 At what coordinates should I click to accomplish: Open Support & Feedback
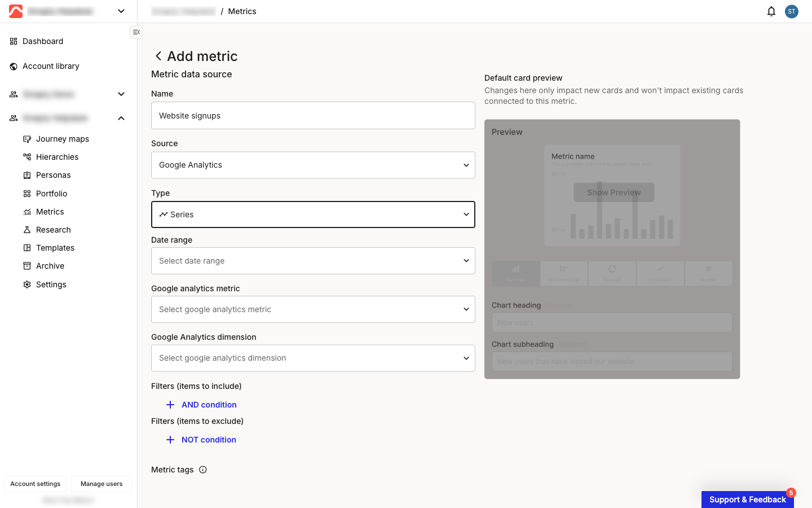tap(748, 500)
